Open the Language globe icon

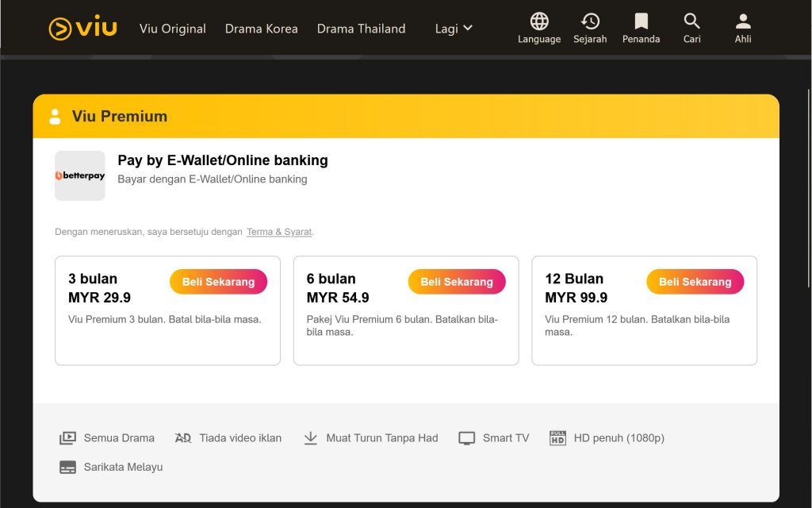539,21
